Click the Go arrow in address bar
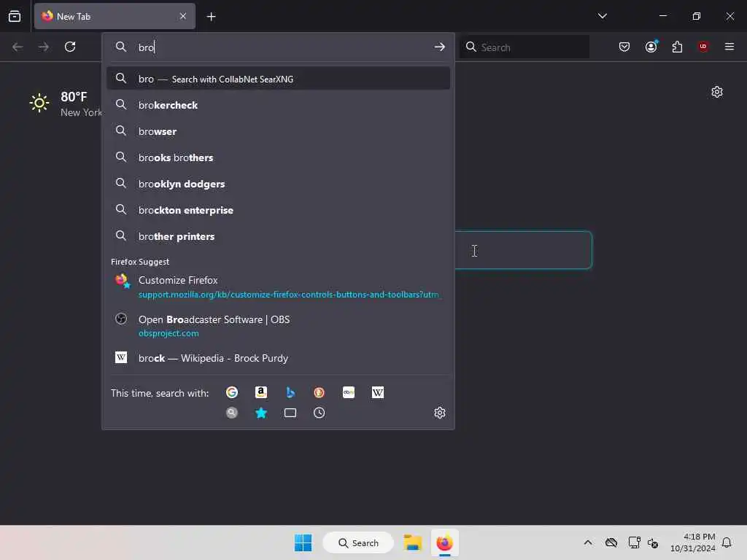Image resolution: width=747 pixels, height=560 pixels. click(x=439, y=47)
